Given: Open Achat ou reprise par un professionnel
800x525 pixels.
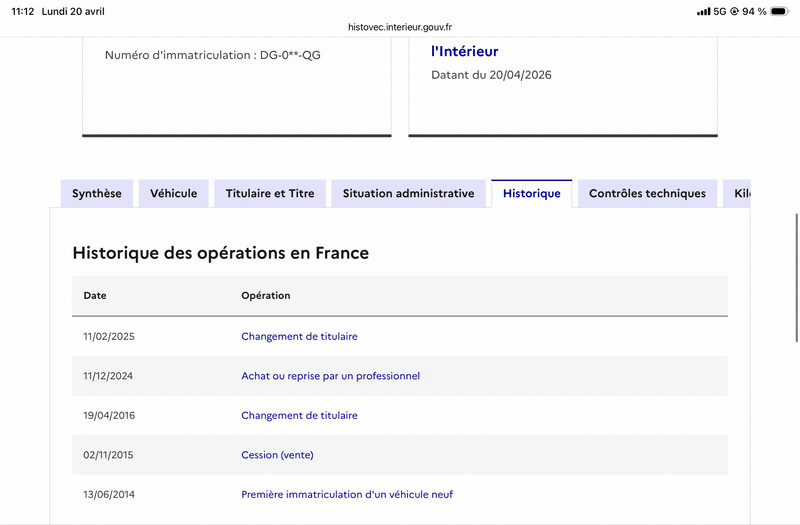Looking at the screenshot, I should (x=331, y=376).
